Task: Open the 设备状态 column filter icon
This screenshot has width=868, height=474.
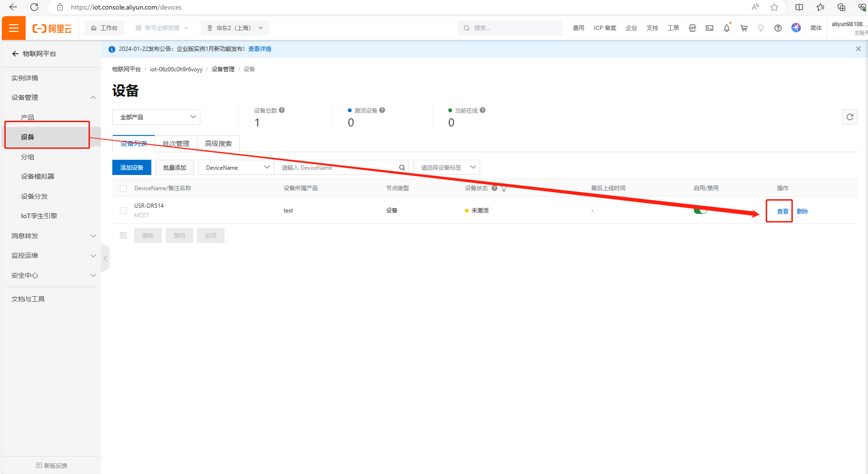Action: (503, 189)
